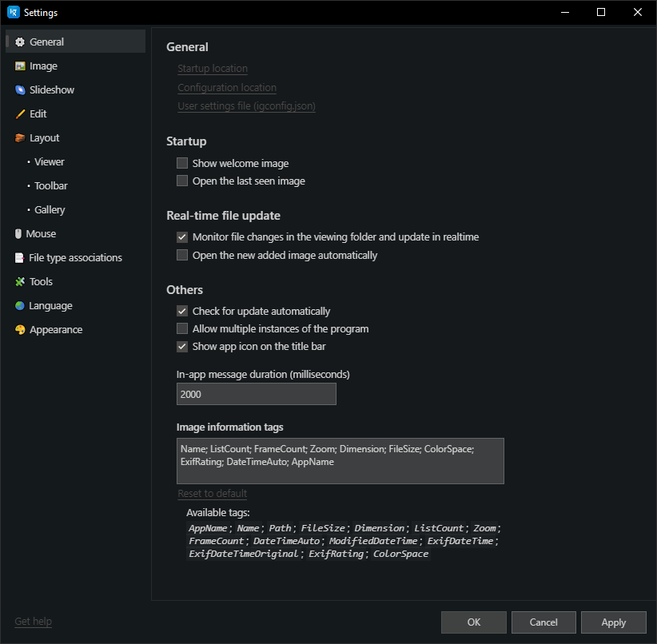Open Appearance settings page

pyautogui.click(x=75, y=329)
